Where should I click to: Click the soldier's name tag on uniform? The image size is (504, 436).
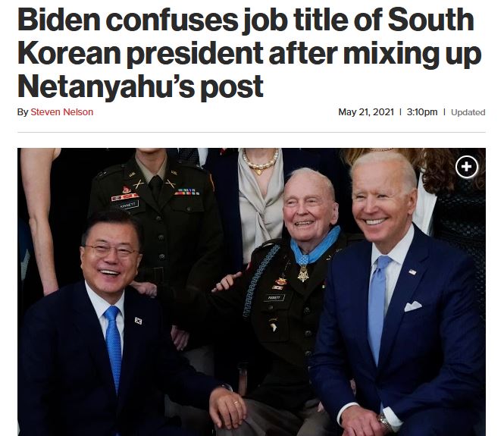[129, 205]
